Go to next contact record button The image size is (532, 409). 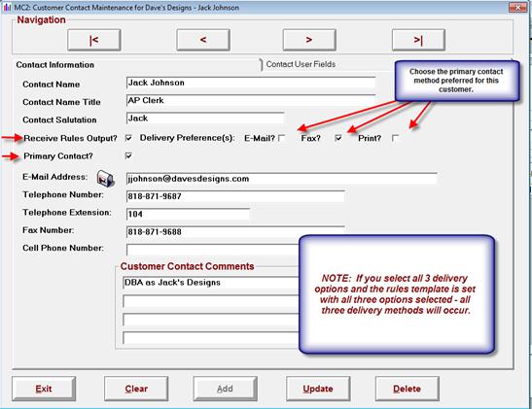[x=309, y=40]
